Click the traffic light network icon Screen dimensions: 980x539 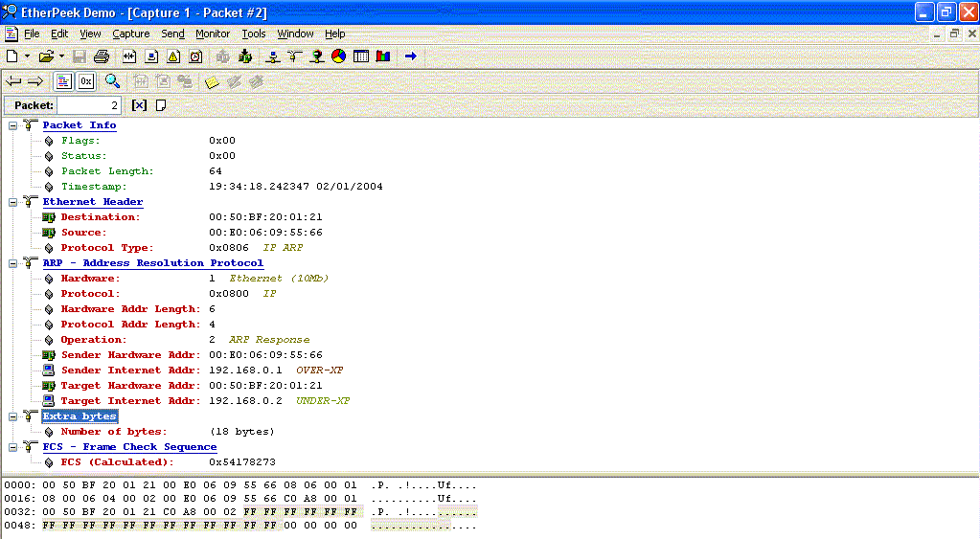317,56
